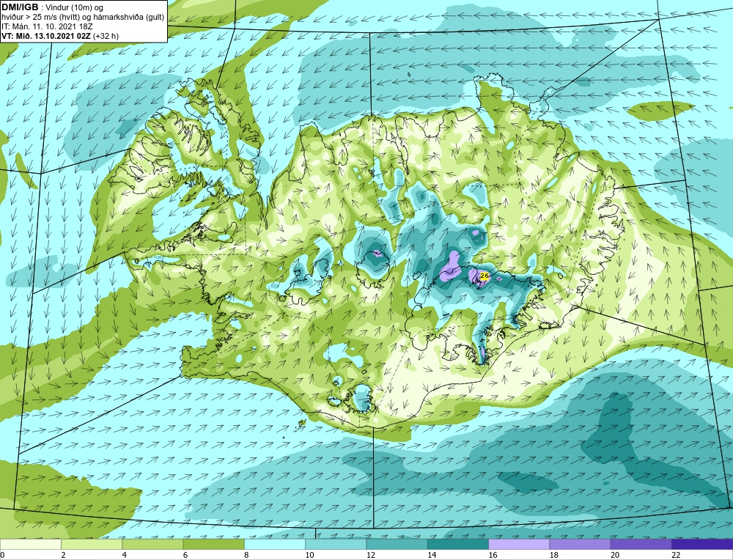
Task: Click the legend value label '12'
Action: point(370,555)
